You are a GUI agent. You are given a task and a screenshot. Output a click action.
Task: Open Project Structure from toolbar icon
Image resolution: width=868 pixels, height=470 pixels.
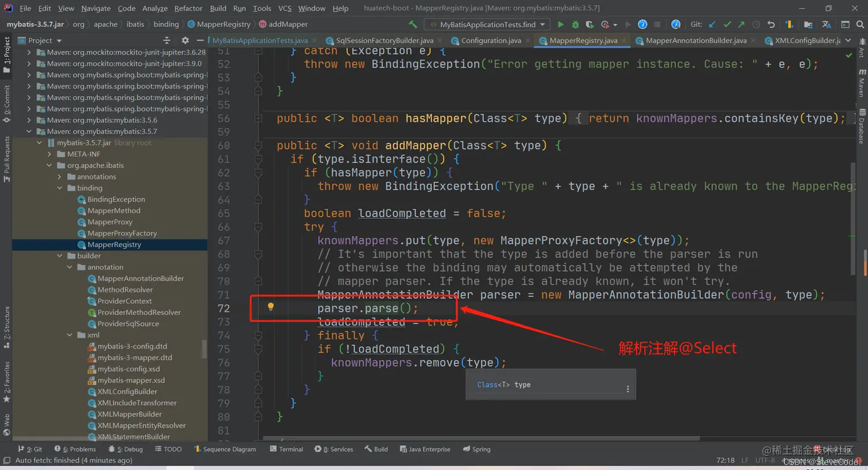click(808, 24)
